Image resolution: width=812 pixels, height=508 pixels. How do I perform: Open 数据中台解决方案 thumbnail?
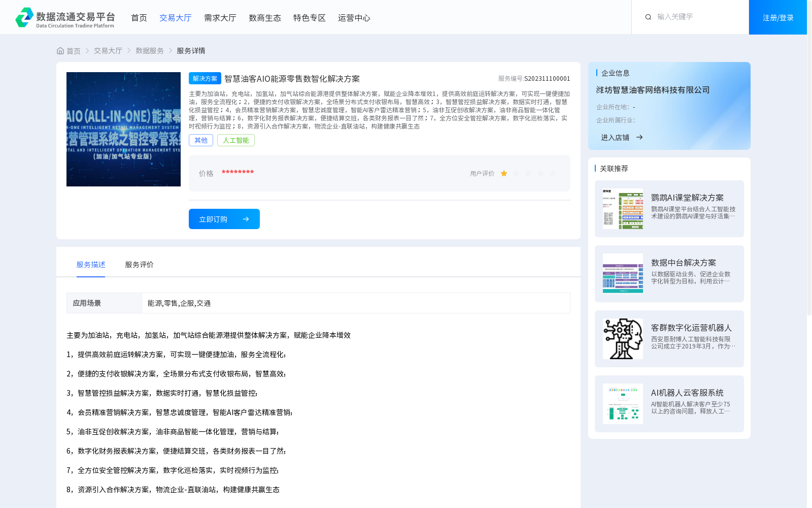pos(623,274)
